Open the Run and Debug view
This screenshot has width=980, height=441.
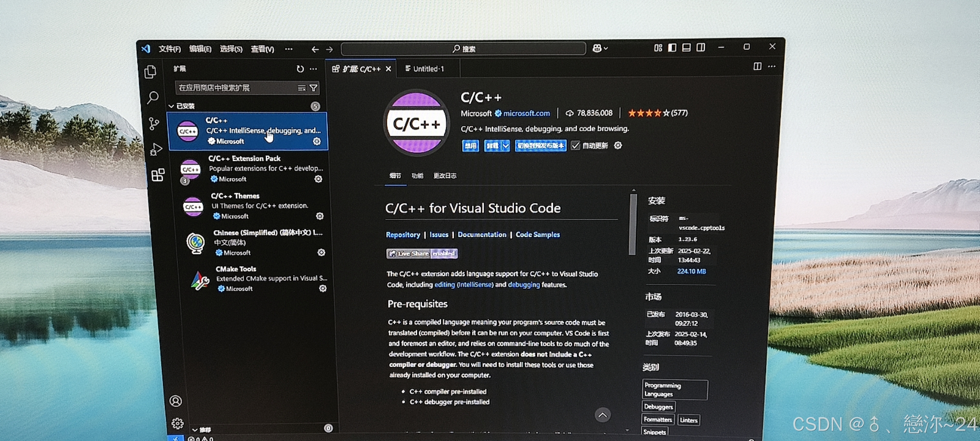click(155, 149)
